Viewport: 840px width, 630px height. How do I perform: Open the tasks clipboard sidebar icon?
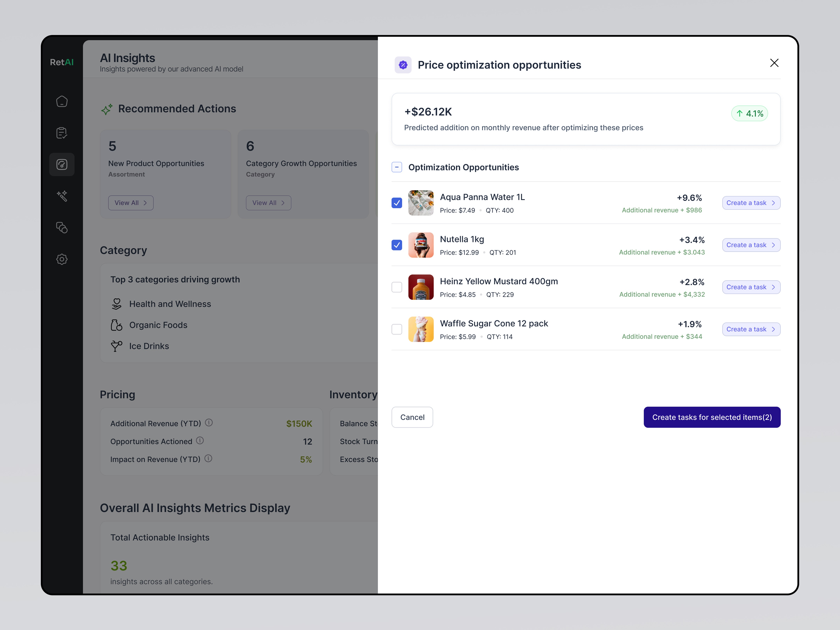(x=62, y=133)
